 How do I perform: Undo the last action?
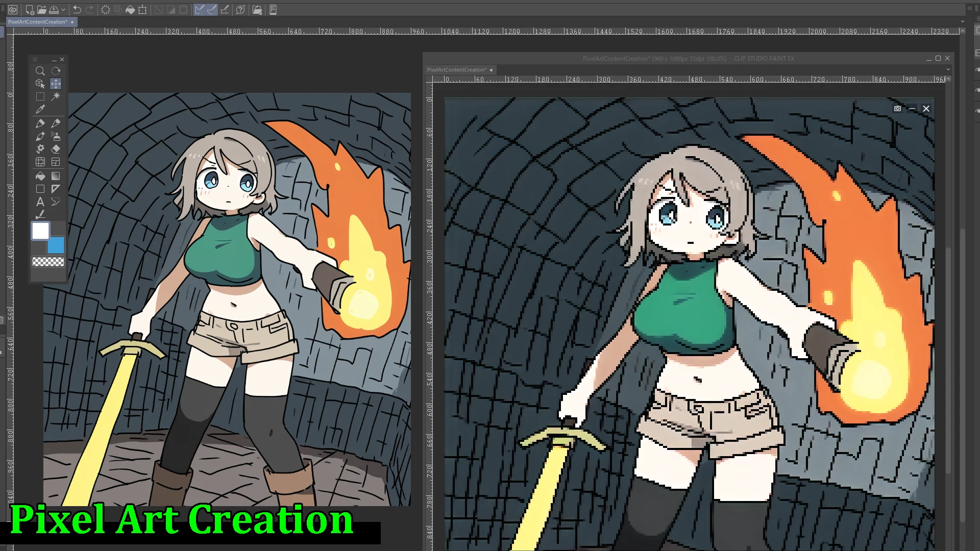77,10
